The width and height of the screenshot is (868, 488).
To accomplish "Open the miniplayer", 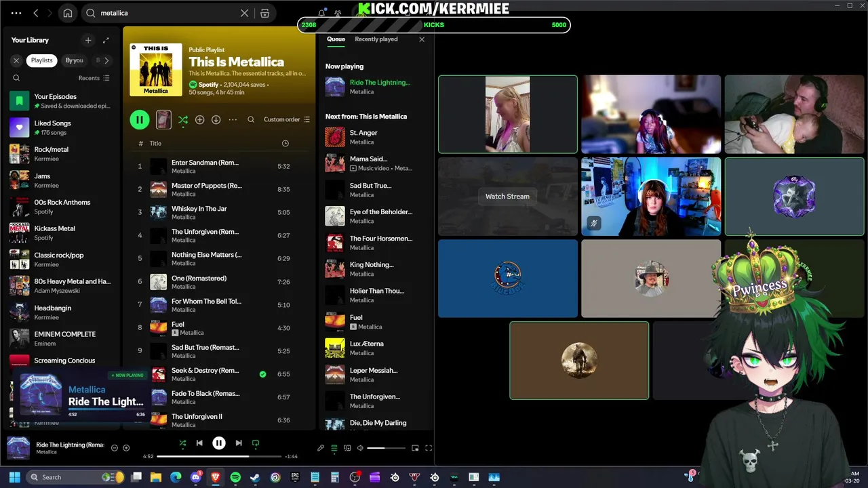I will click(x=415, y=448).
